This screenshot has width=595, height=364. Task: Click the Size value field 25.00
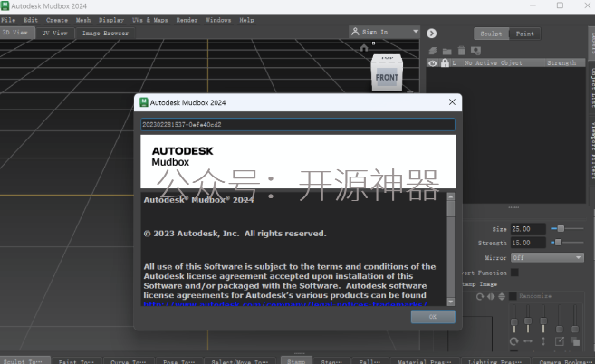(528, 229)
